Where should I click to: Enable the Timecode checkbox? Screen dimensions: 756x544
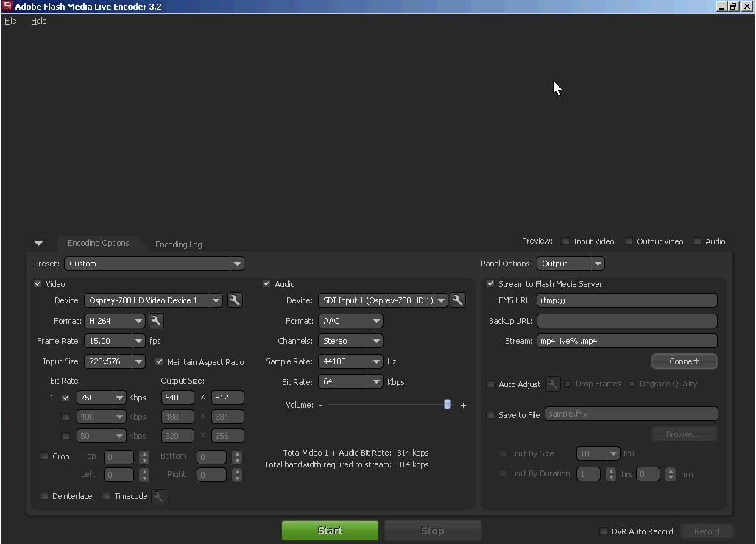click(106, 495)
